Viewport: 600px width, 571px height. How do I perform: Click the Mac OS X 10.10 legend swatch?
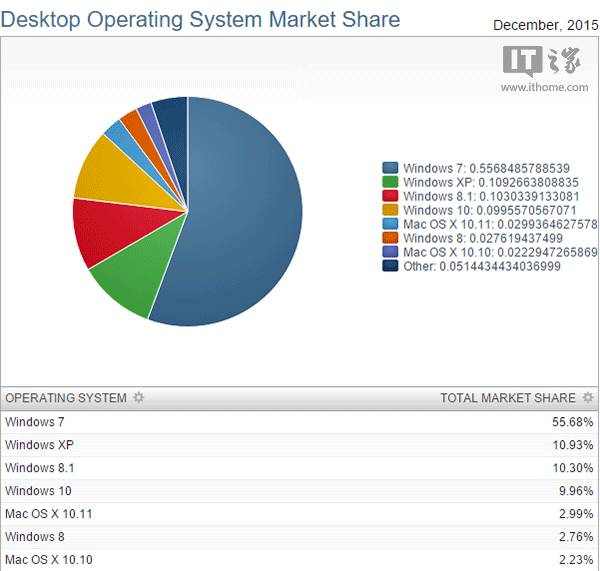pos(390,252)
